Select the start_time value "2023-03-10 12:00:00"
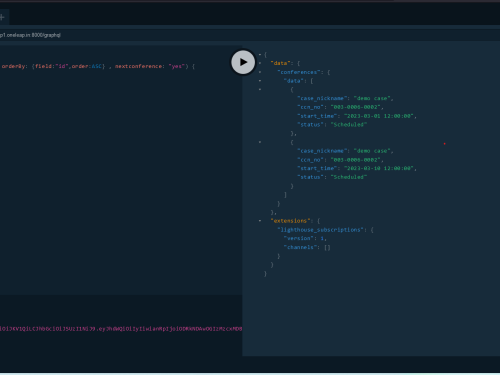Image resolution: width=500 pixels, height=375 pixels. [379, 168]
